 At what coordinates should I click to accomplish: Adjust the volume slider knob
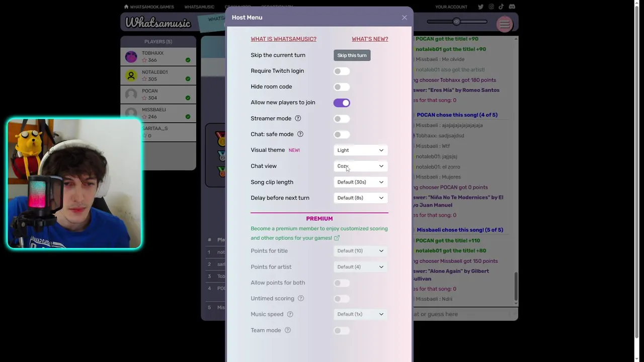[456, 22]
